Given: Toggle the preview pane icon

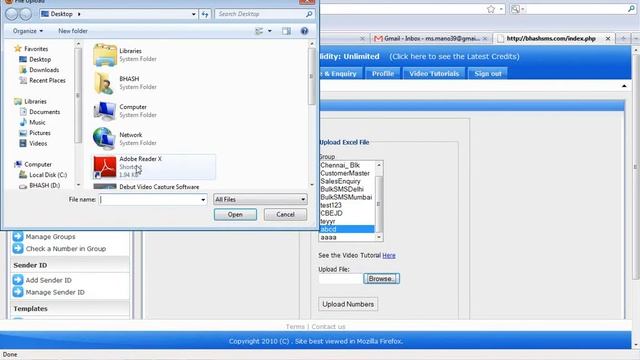Looking at the screenshot, I should click(287, 31).
